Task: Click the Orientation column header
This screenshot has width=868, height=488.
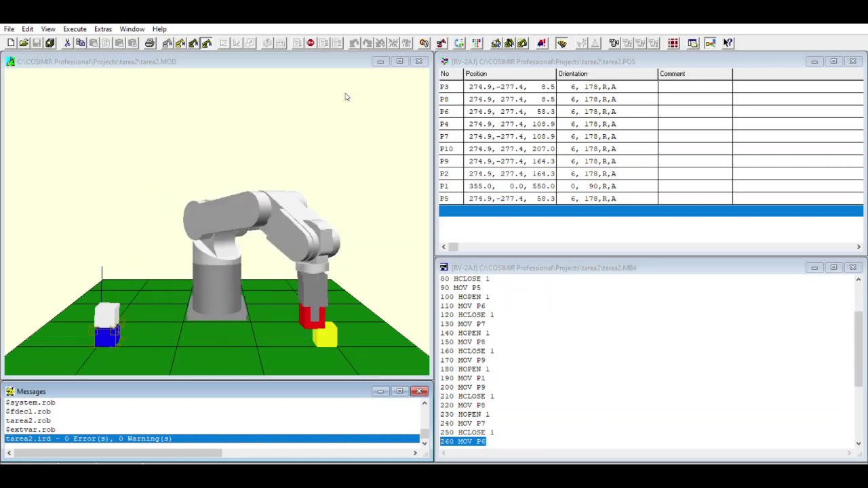Action: click(x=606, y=74)
